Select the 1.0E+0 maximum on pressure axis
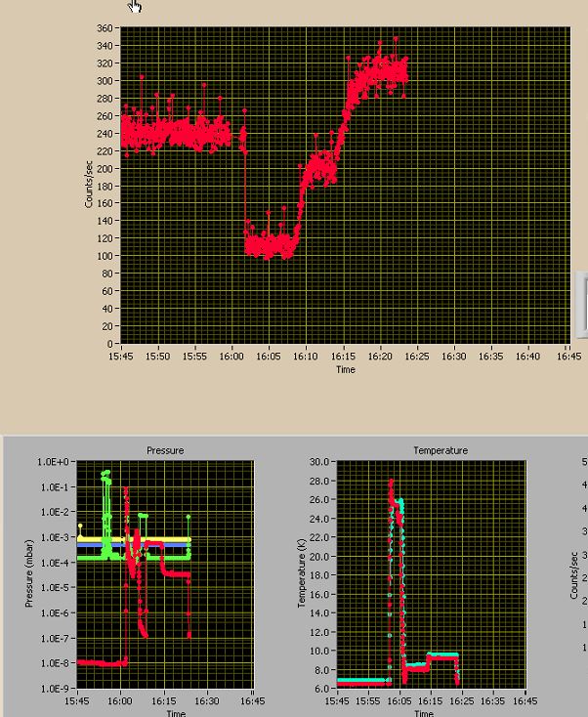The image size is (588, 717). pyautogui.click(x=53, y=462)
